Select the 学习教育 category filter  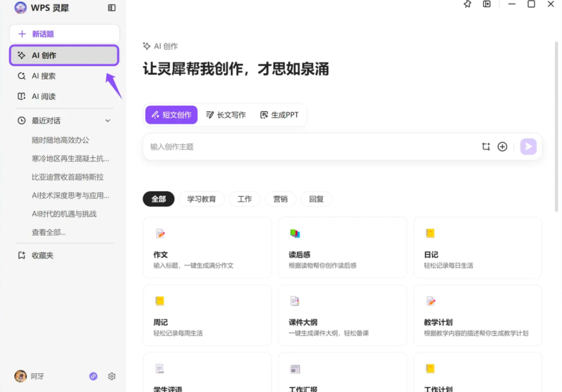201,199
